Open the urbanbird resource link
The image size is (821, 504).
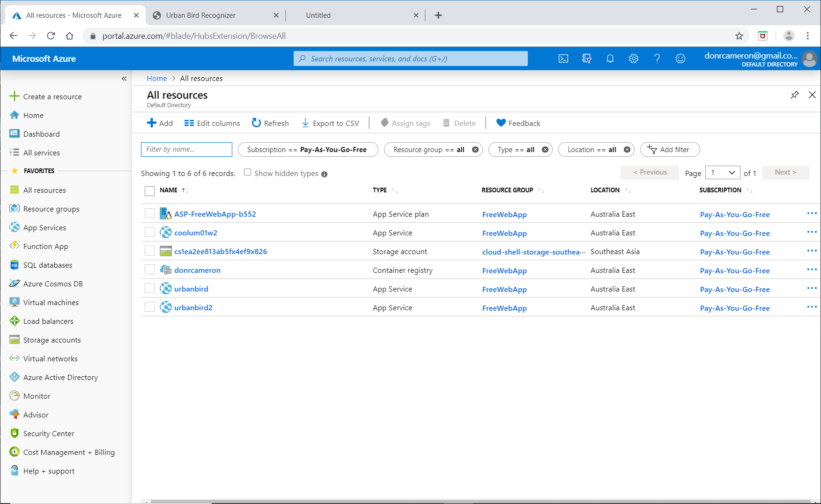191,289
